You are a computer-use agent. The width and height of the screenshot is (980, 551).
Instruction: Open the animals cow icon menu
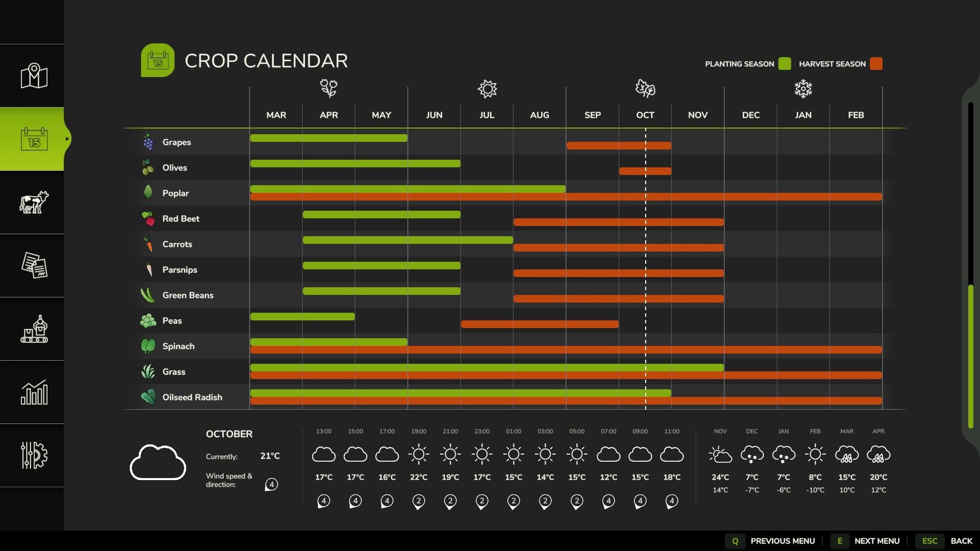(34, 203)
